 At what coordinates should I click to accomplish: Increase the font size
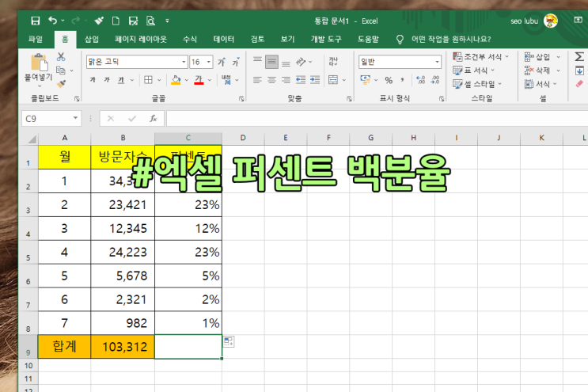click(222, 62)
